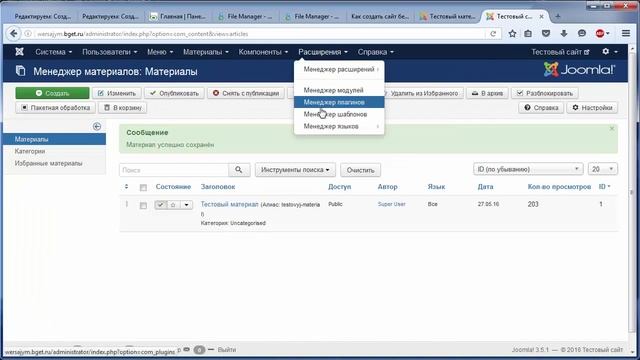
Task: Click the site info icon in address bar
Action: 28,34
